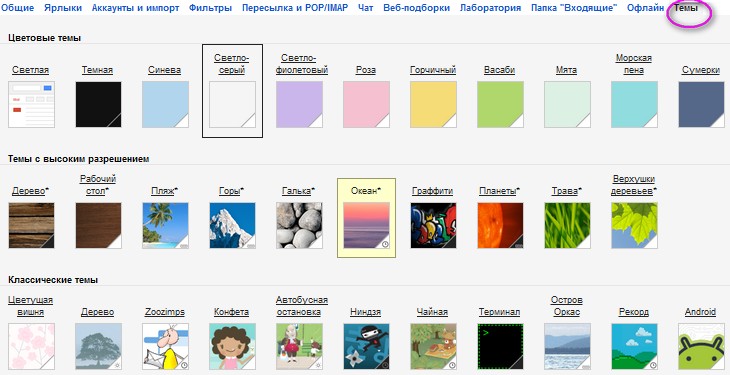Click the Граффити name link
The image size is (730, 375).
click(x=433, y=191)
